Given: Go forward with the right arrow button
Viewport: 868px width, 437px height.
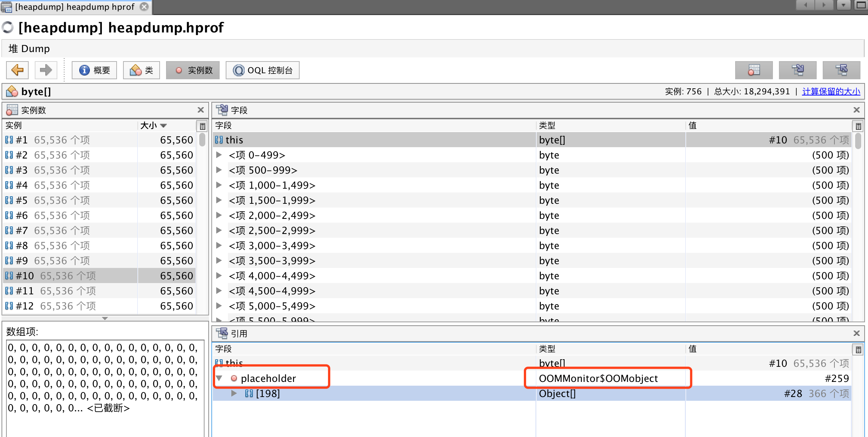Looking at the screenshot, I should point(46,70).
